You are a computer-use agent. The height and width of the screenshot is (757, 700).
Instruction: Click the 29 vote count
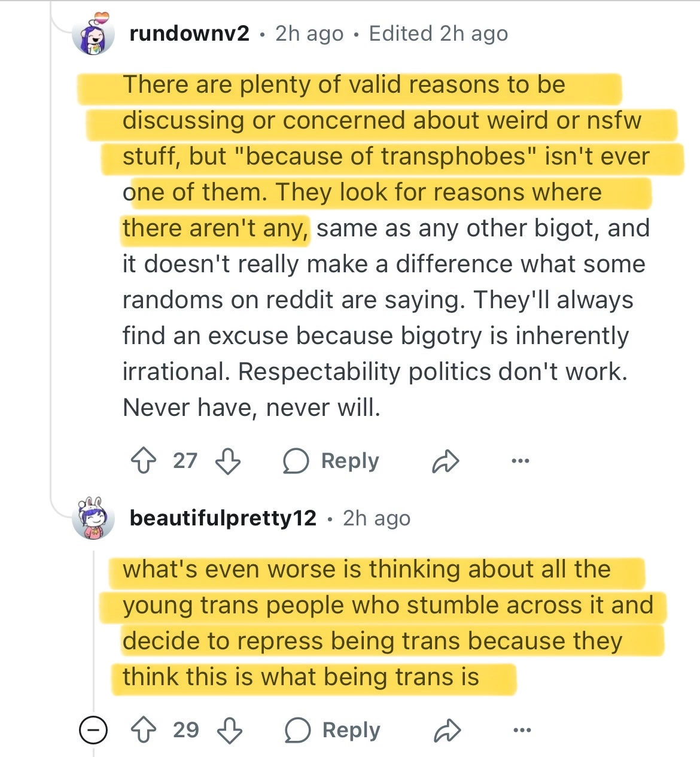point(186,730)
